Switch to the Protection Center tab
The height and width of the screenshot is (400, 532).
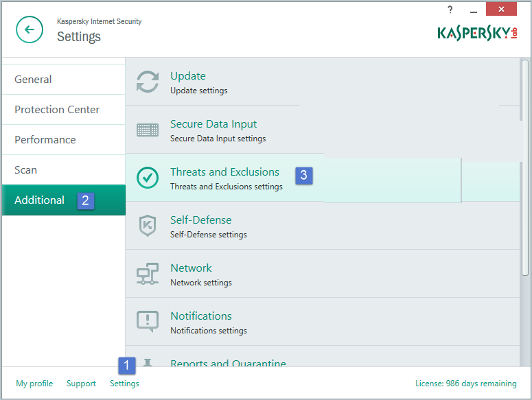(x=63, y=110)
